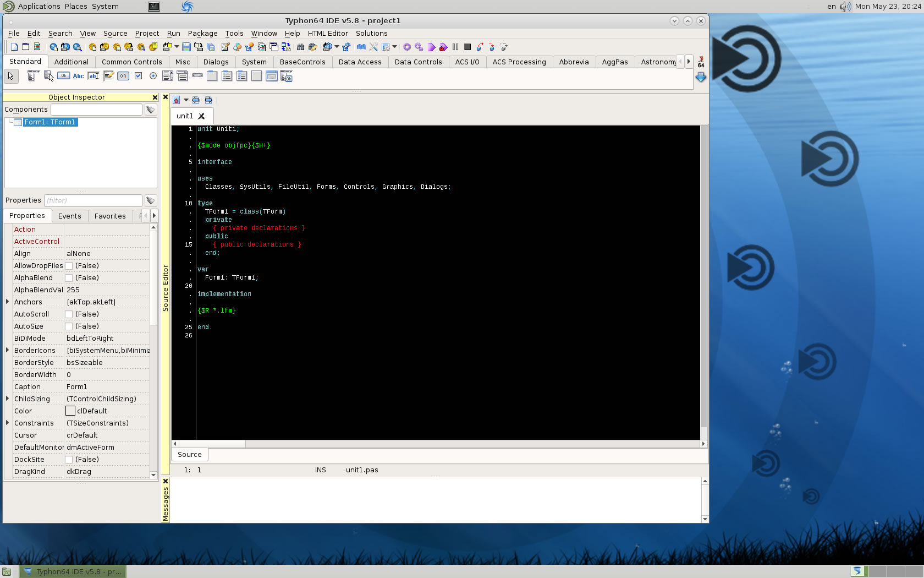Open the Project menu
The image size is (924, 578).
[147, 34]
